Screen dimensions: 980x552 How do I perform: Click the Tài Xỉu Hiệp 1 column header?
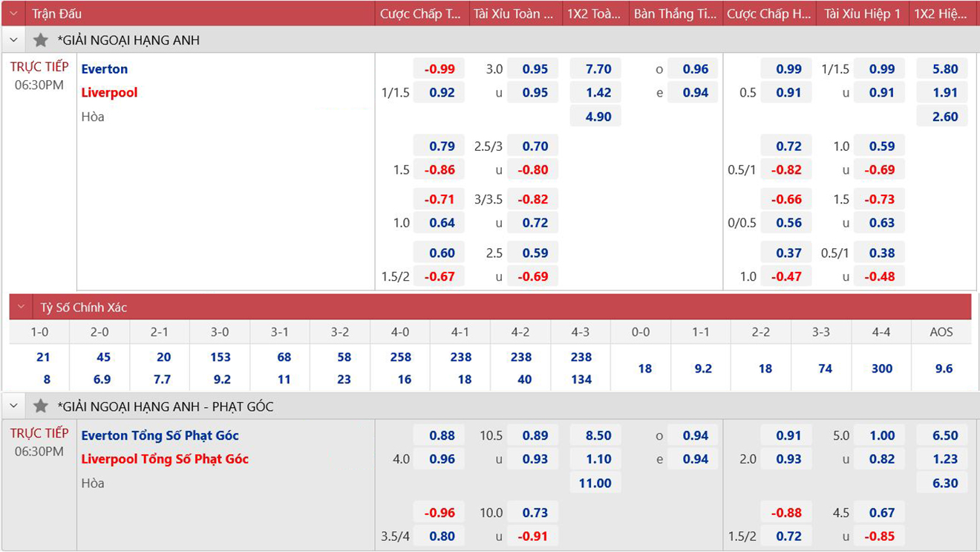click(x=862, y=13)
